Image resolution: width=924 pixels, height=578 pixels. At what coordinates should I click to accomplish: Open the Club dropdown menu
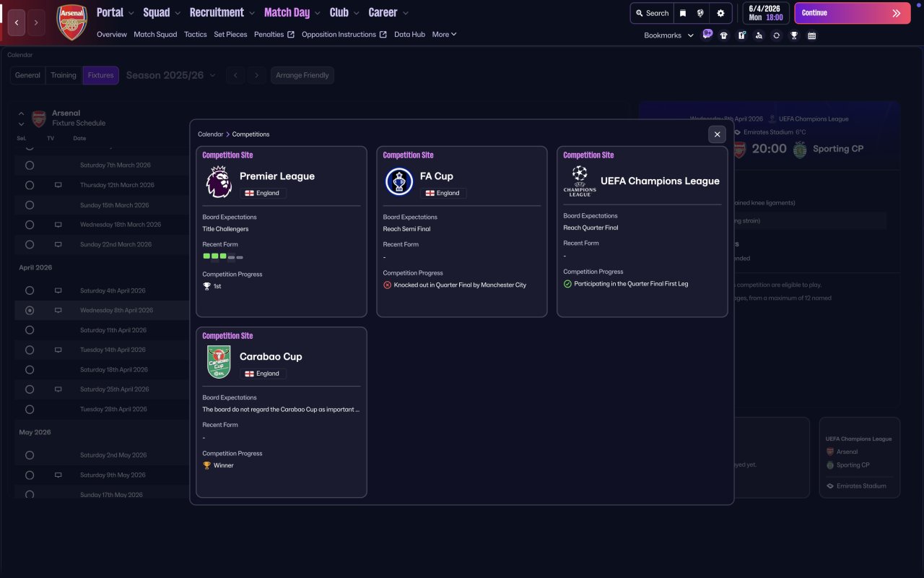coord(345,12)
